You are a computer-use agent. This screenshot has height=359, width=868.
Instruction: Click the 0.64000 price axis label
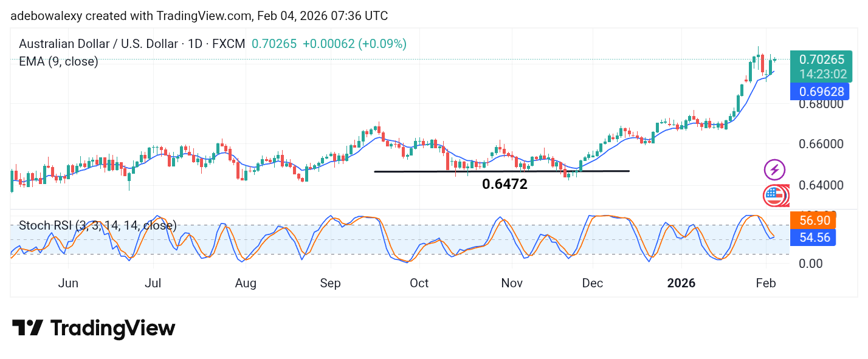coord(821,185)
